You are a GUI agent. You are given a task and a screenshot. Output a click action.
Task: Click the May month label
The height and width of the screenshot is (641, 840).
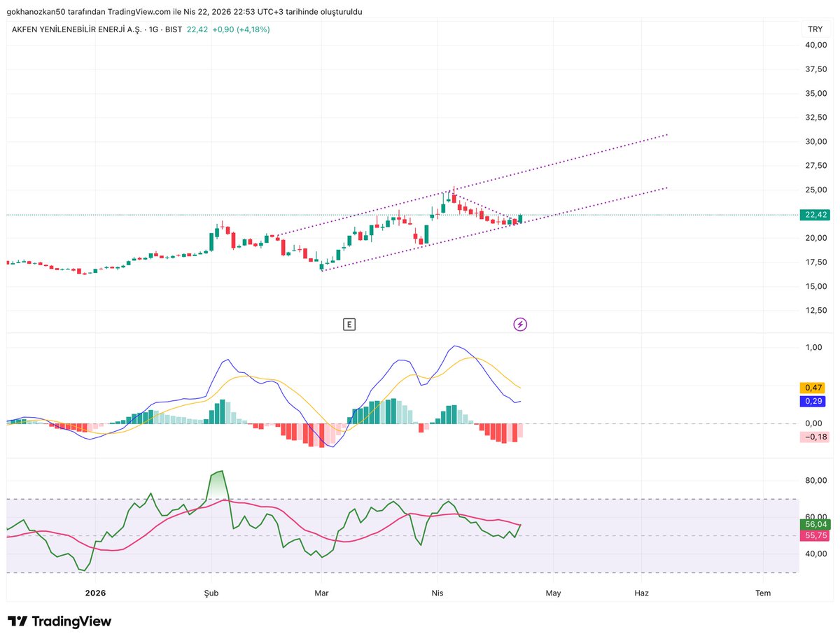click(553, 593)
